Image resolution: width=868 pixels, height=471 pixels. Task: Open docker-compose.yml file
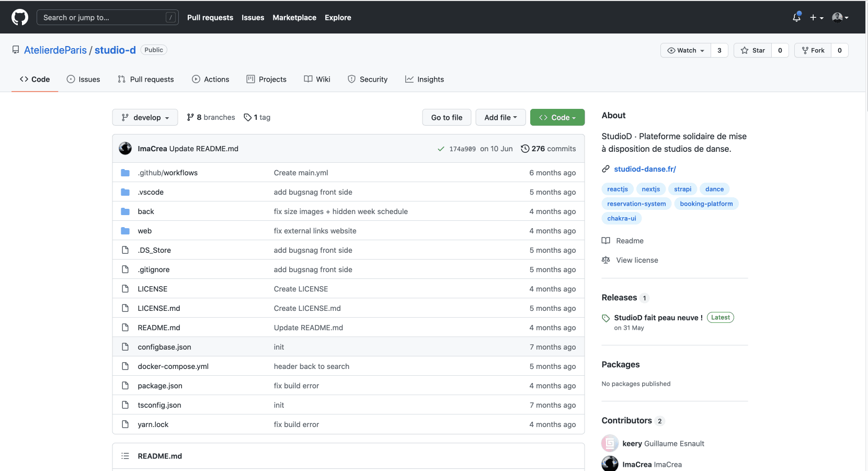pos(173,366)
